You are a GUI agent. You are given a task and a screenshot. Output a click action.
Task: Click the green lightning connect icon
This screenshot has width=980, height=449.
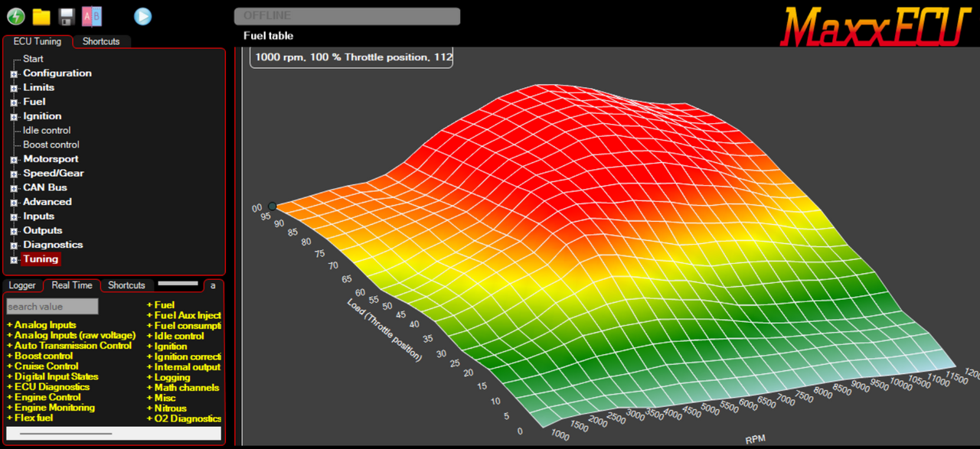pyautogui.click(x=16, y=16)
